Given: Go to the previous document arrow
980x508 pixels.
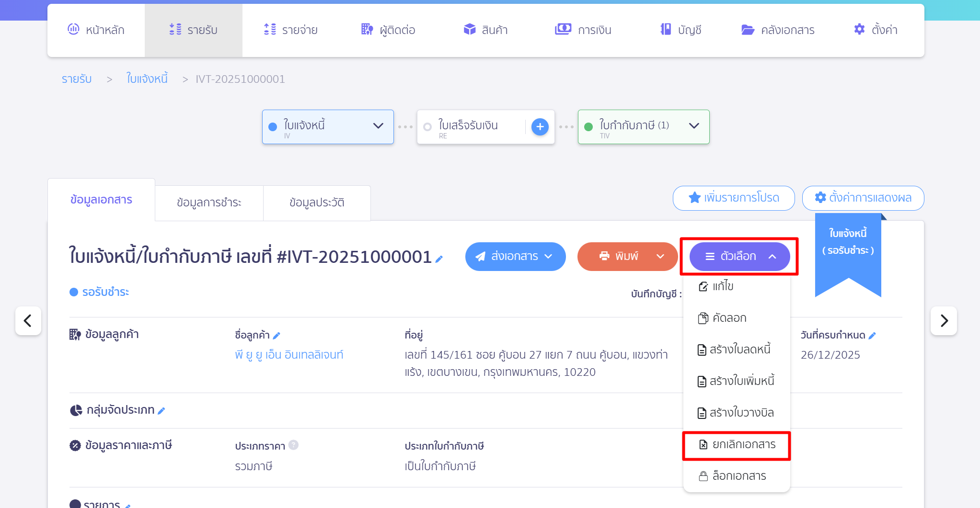Looking at the screenshot, I should coord(28,321).
